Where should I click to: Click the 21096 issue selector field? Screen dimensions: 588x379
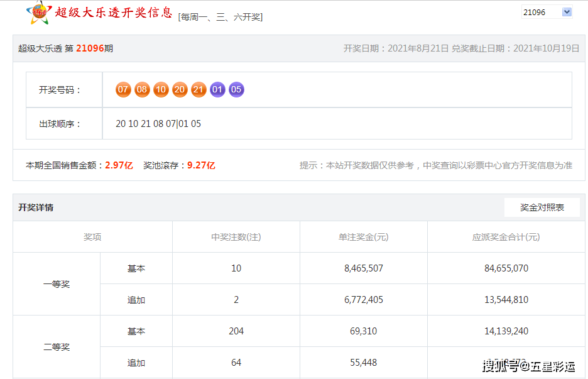547,13
